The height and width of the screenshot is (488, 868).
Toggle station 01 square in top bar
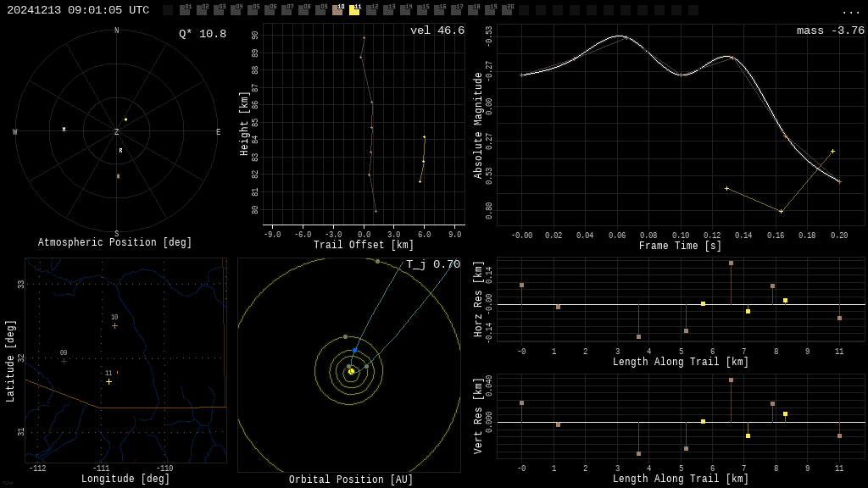185,10
